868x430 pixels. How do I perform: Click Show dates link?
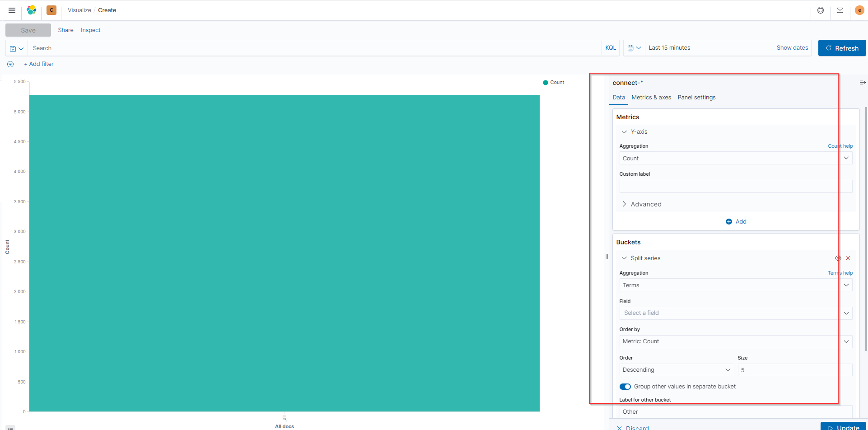click(792, 48)
